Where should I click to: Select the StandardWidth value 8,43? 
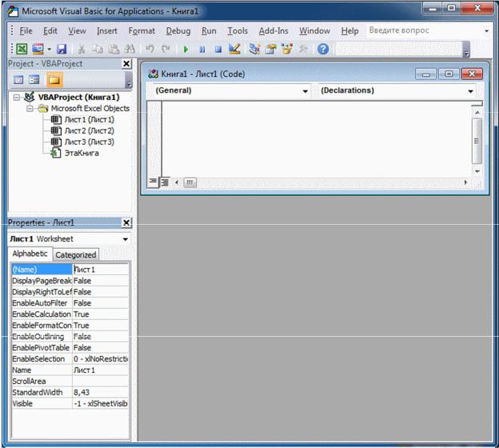click(x=82, y=393)
